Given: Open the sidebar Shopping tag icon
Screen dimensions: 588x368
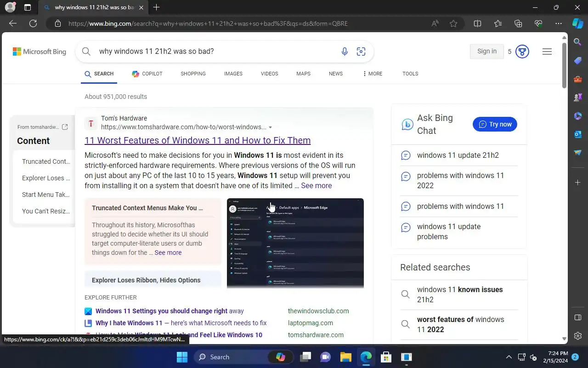Looking at the screenshot, I should coord(578,61).
